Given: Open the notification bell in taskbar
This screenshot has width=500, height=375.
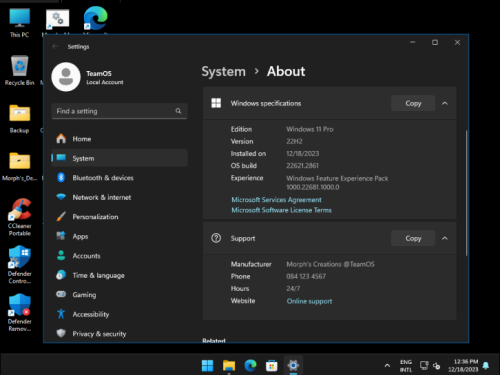Looking at the screenshot, I should pos(486,366).
